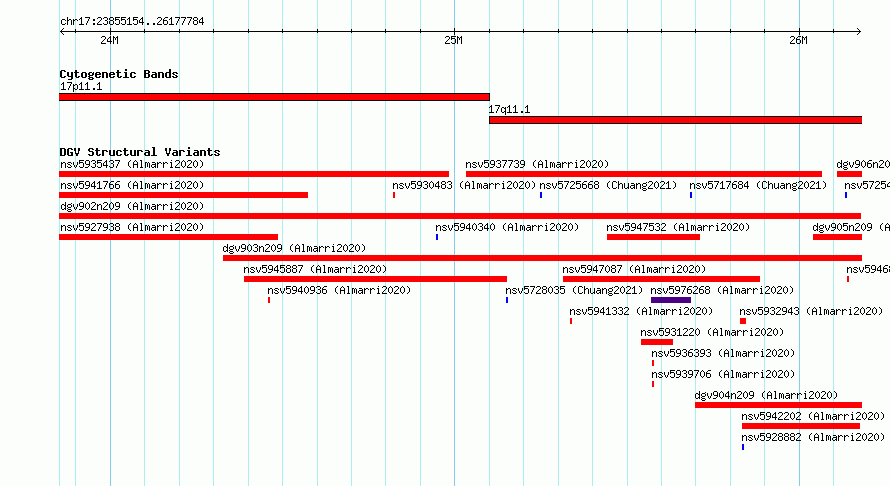Select the nsv5947532 (Almarri2020) label
890x486 pixels.
678,227
